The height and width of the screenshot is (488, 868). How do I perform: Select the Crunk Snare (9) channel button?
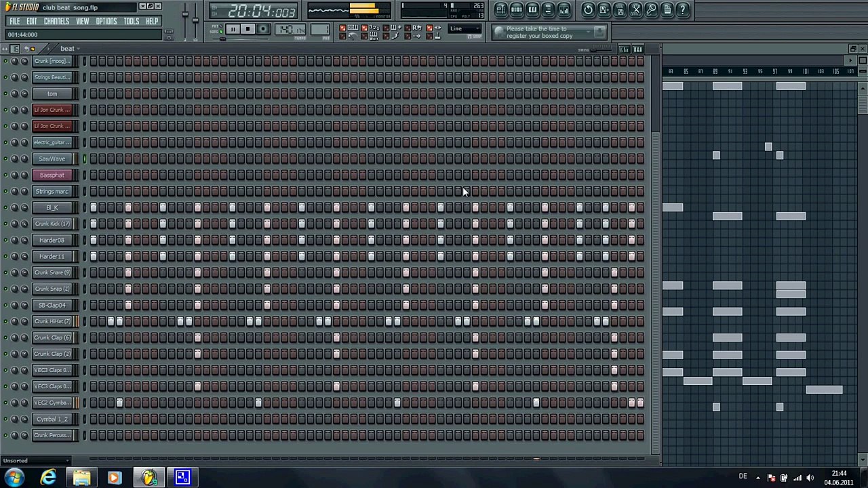[52, 272]
